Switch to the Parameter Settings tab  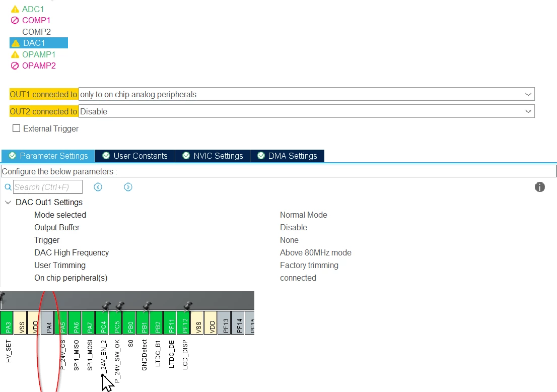coord(48,156)
